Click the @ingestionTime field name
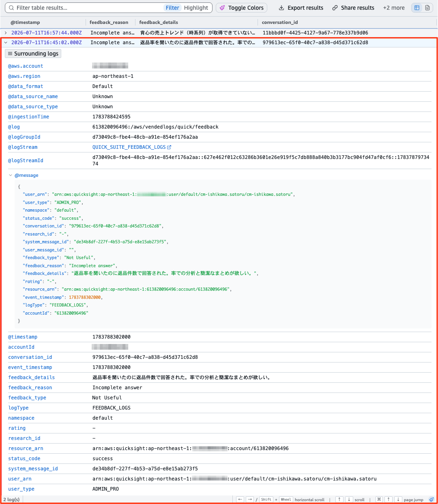The image size is (438, 504). click(x=28, y=117)
